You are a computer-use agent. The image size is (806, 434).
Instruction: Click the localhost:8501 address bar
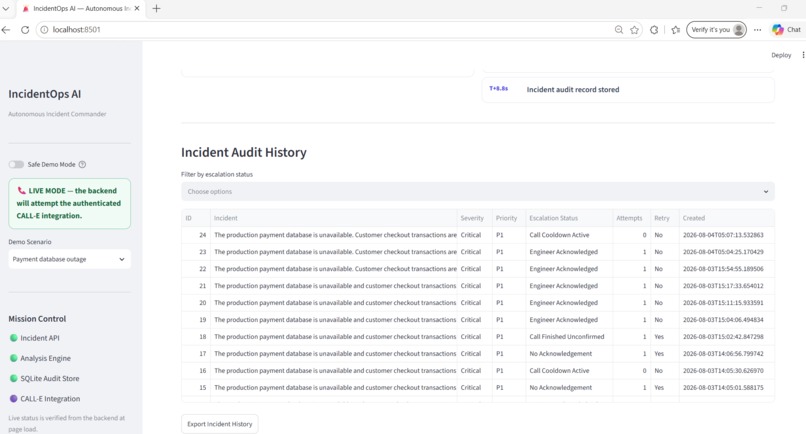click(x=329, y=30)
